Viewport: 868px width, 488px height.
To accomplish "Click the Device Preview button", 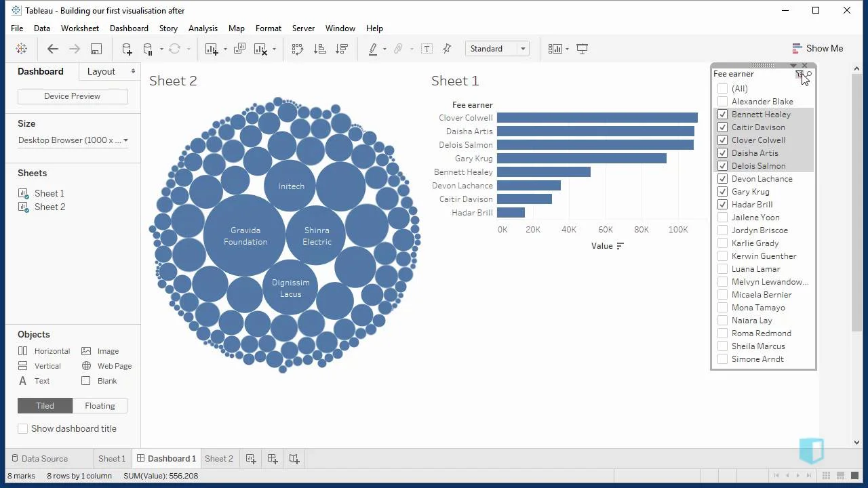I will [73, 96].
